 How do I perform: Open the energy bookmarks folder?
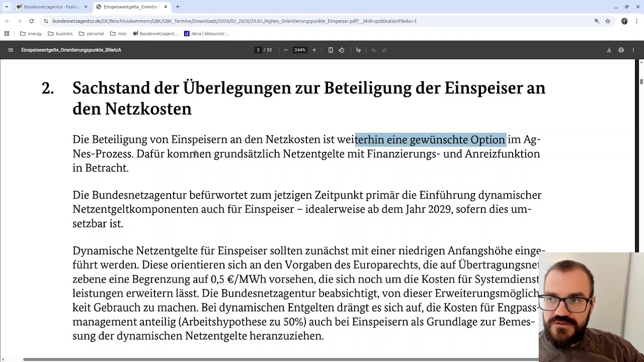coord(31,34)
